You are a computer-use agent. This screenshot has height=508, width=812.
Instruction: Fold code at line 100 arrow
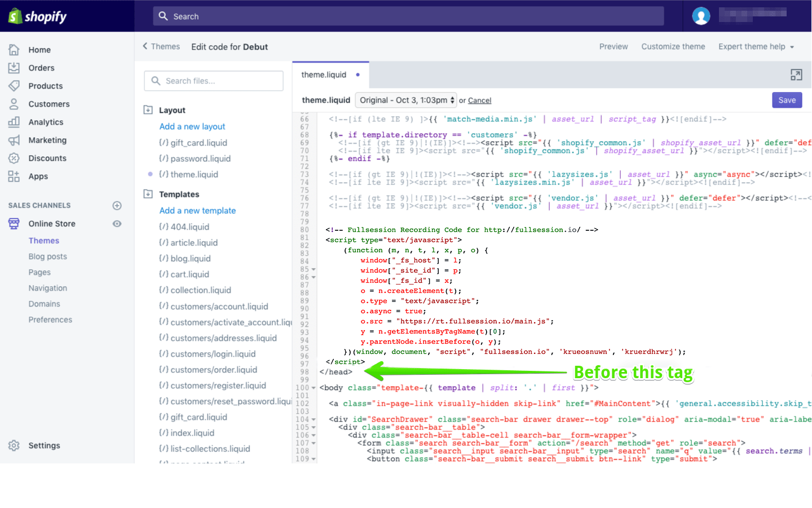[x=314, y=388]
